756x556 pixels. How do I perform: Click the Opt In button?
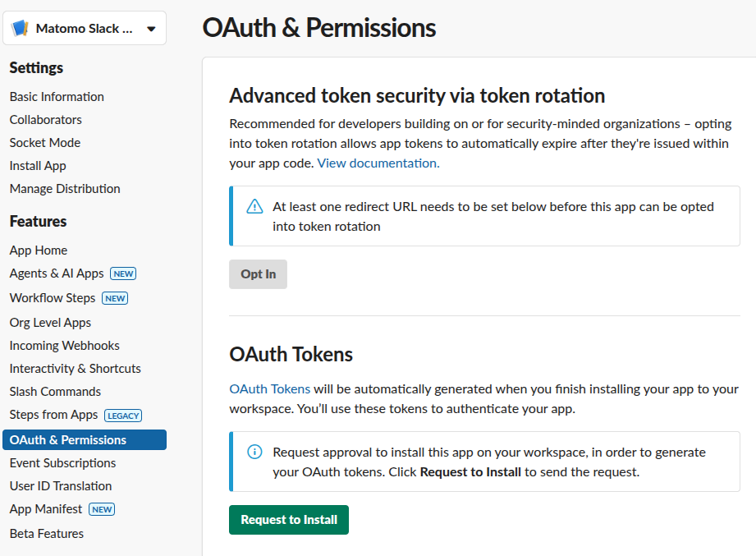[x=258, y=274]
